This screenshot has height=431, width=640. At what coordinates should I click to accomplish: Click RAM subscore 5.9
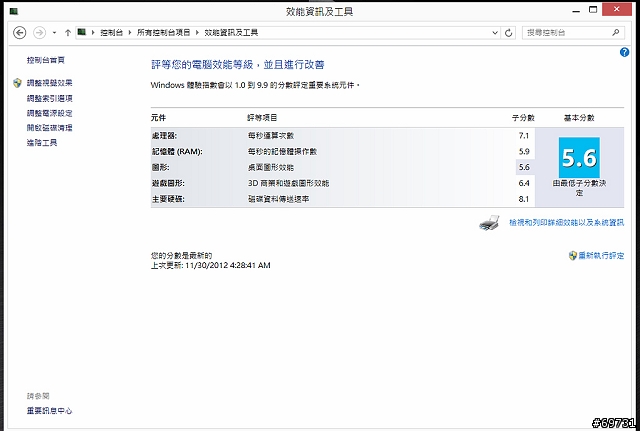[524, 151]
